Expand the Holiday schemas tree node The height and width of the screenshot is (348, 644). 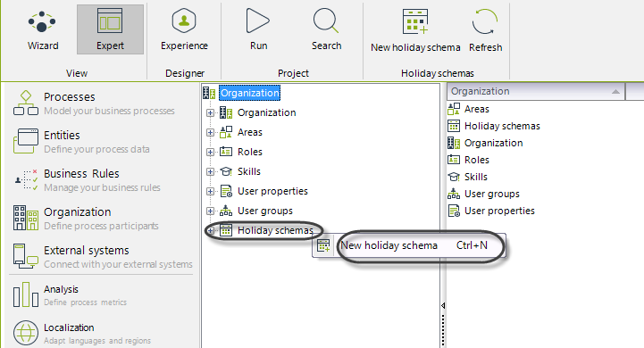[210, 231]
